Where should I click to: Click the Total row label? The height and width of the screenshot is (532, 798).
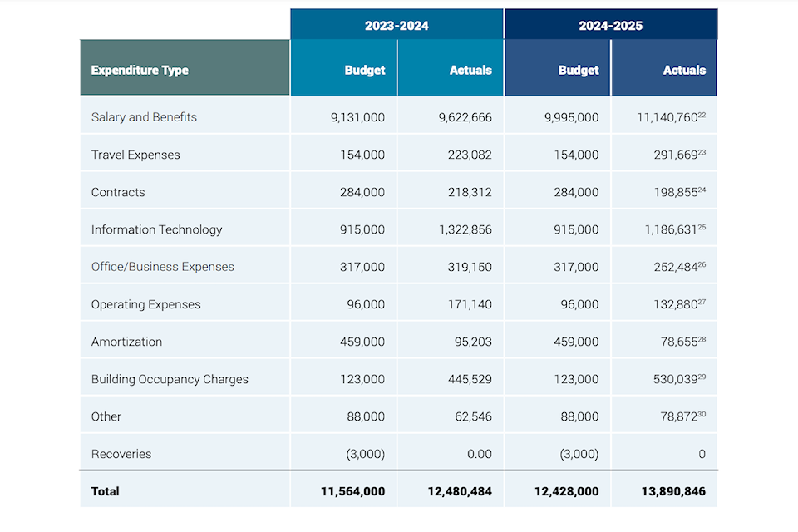pos(106,491)
